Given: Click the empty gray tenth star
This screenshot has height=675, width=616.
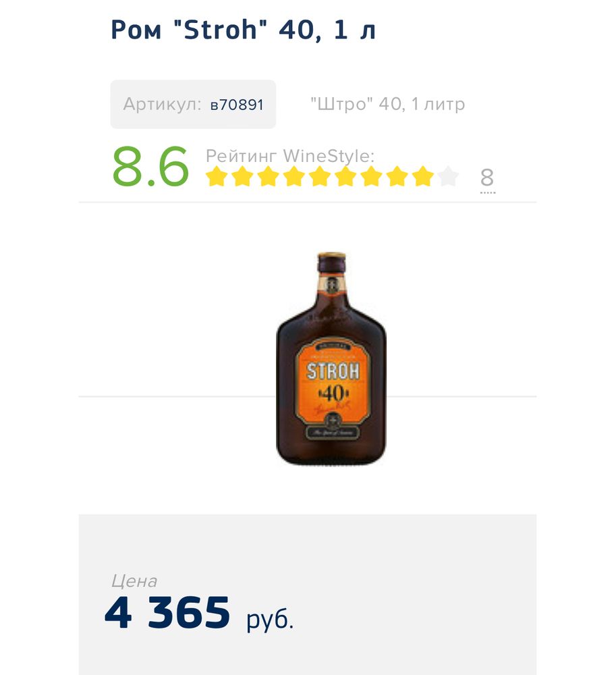Looking at the screenshot, I should pyautogui.click(x=448, y=177).
